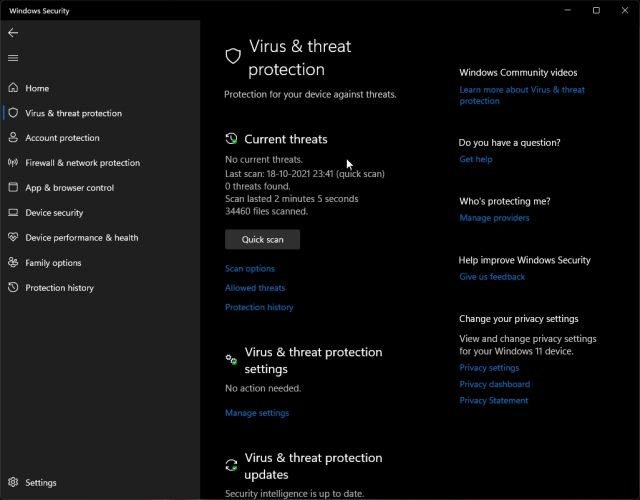This screenshot has width=640, height=500.
Task: Go to Home in sidebar
Action: (100, 88)
